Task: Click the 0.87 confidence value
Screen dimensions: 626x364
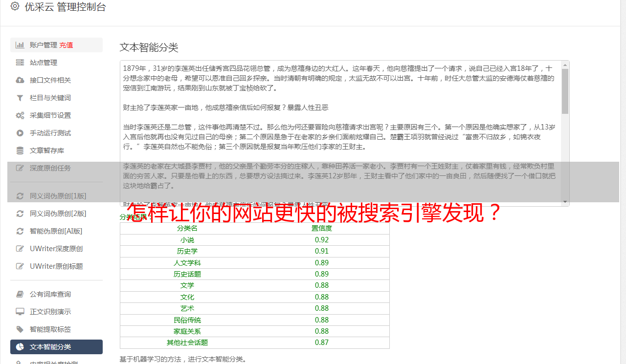Action: 322,343
